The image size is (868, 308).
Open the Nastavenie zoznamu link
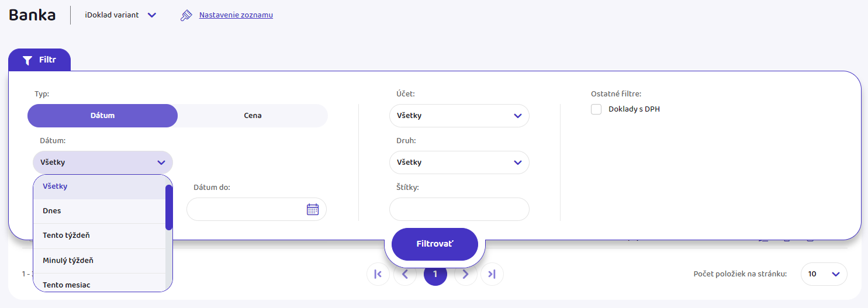click(236, 15)
